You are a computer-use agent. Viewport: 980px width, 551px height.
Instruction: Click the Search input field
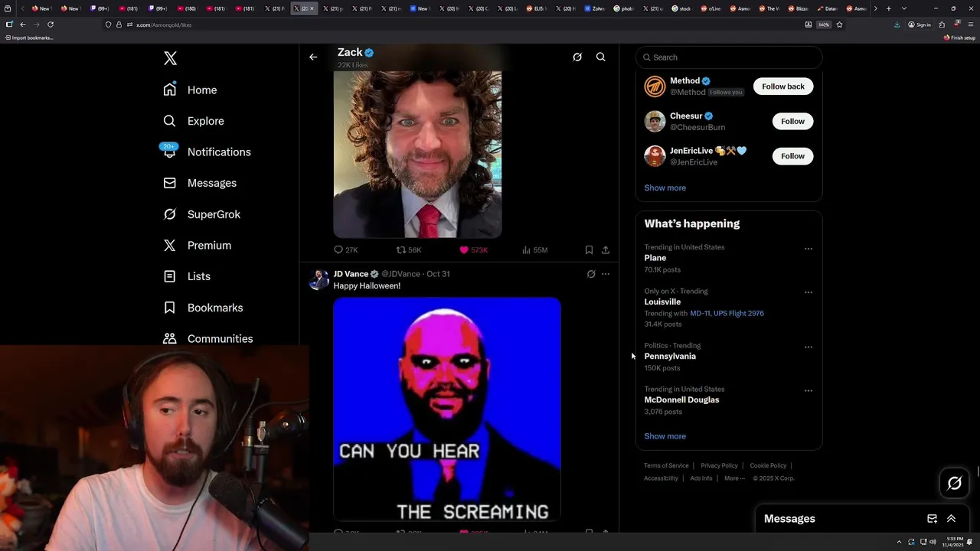pos(729,57)
